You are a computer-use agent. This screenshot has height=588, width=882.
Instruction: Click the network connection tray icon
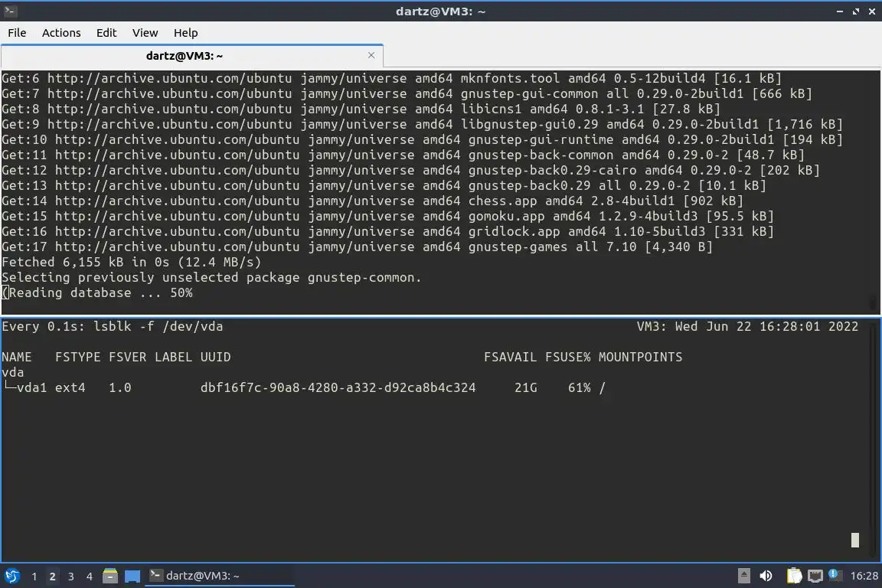(x=815, y=576)
